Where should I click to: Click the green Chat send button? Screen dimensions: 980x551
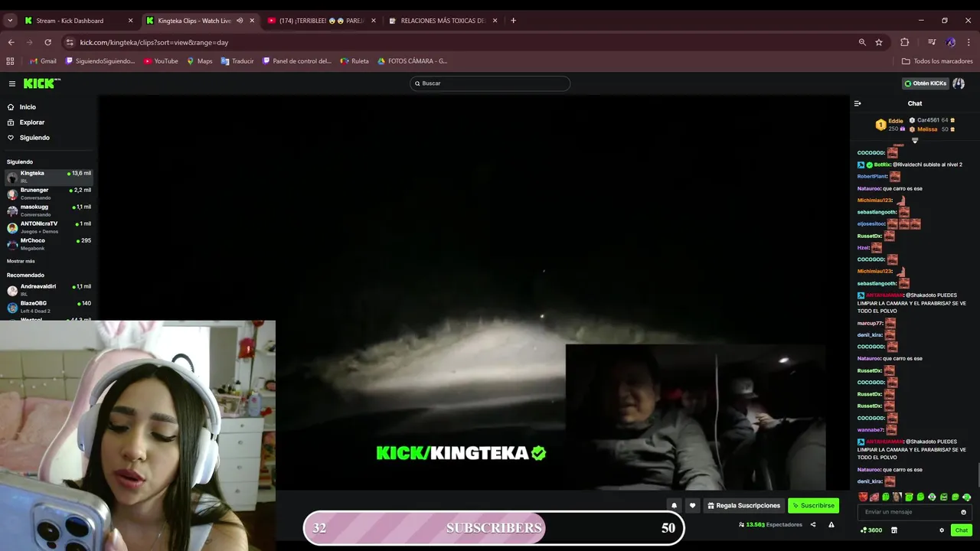coord(961,530)
